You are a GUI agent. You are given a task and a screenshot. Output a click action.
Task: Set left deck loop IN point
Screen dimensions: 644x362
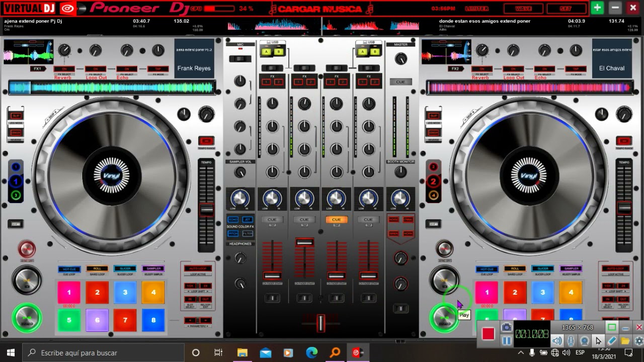pos(190,299)
